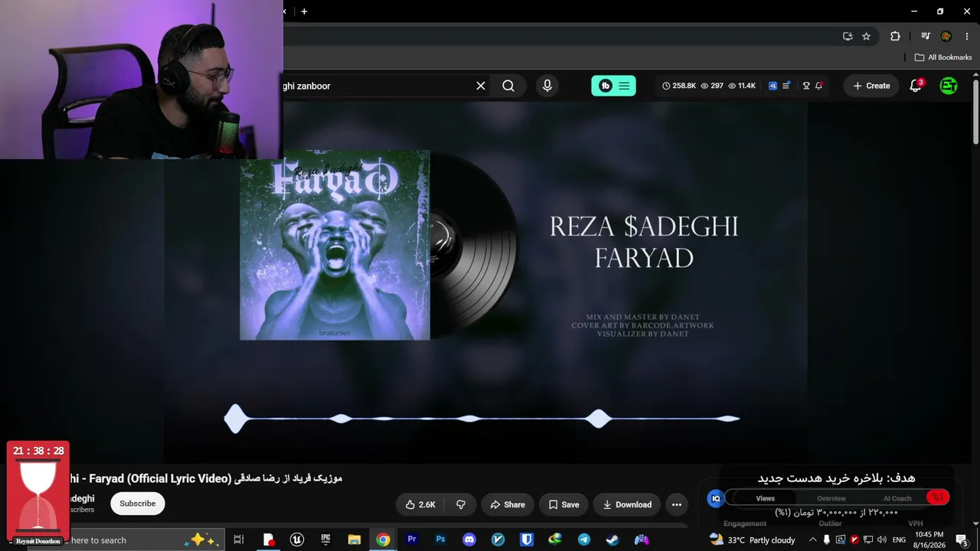
Task: Click the trophy icon in the stats bar
Action: 805,86
